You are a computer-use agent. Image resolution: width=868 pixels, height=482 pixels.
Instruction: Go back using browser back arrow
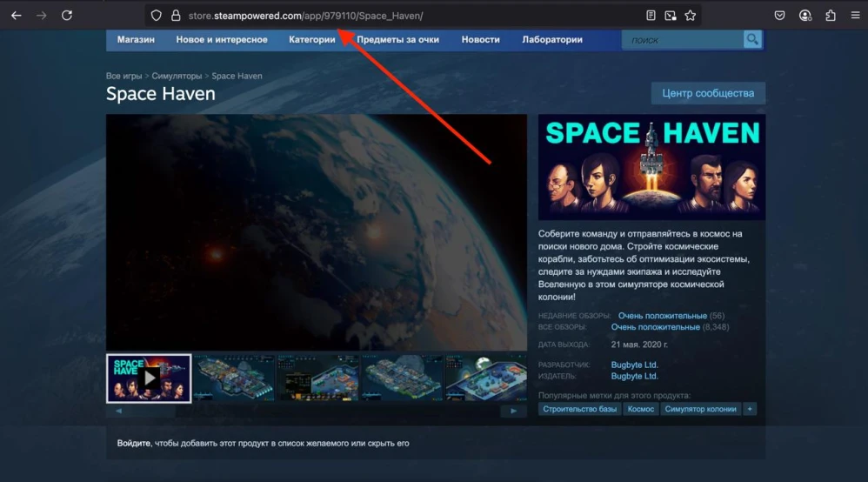[16, 16]
